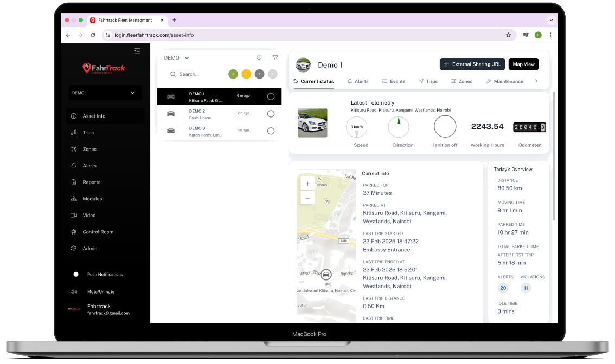
Task: Zoom out on the map with the minus button
Action: [x=307, y=198]
